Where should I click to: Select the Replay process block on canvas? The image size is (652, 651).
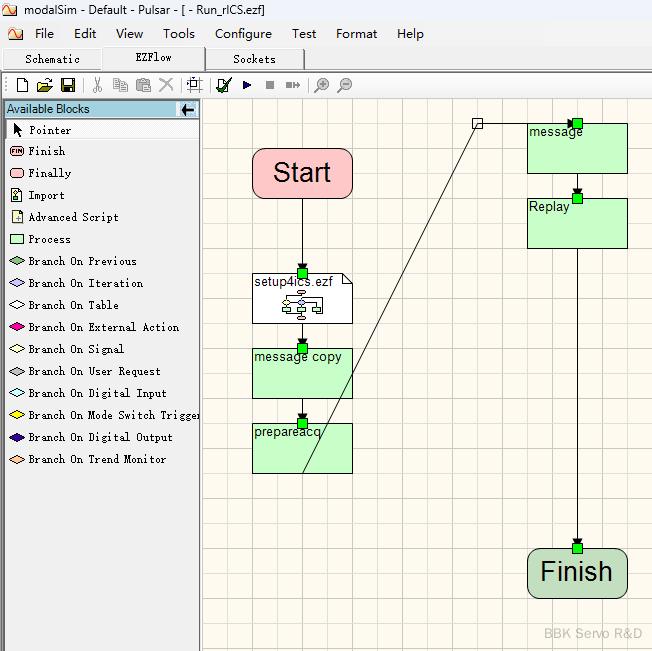(577, 224)
